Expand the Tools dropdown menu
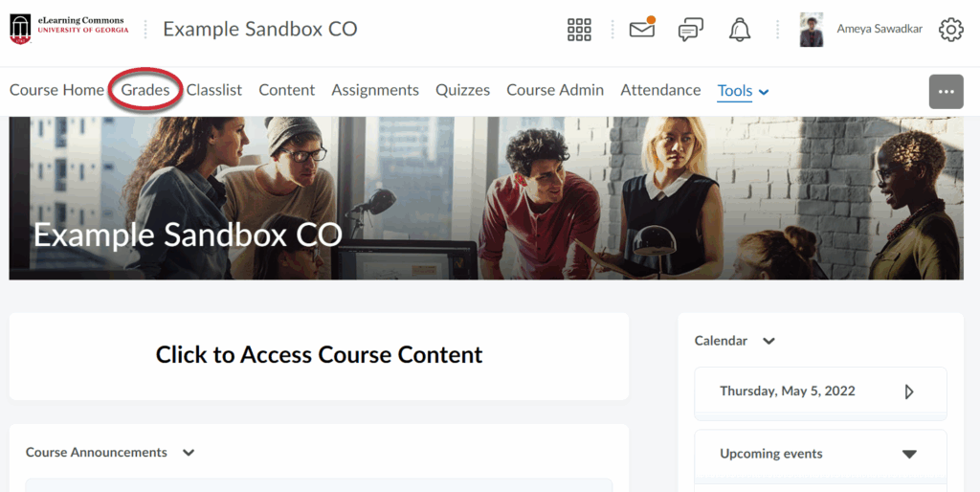This screenshot has height=492, width=980. point(744,91)
